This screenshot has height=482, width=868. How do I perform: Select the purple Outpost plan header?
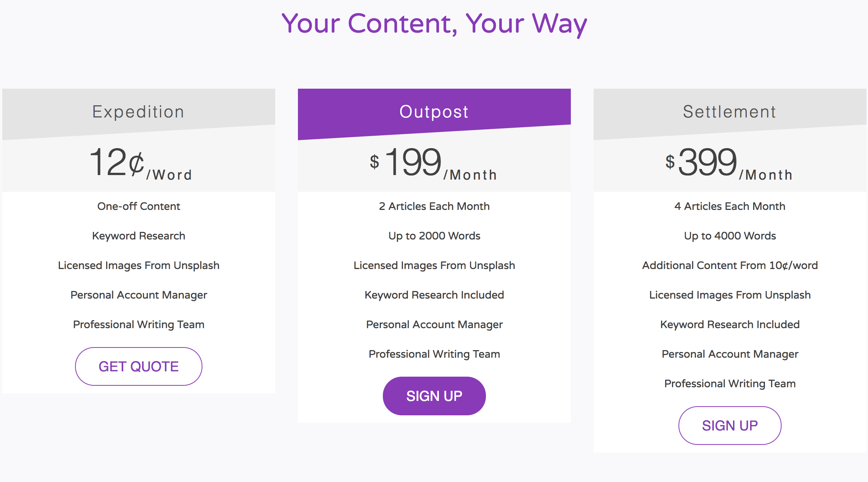click(x=434, y=112)
